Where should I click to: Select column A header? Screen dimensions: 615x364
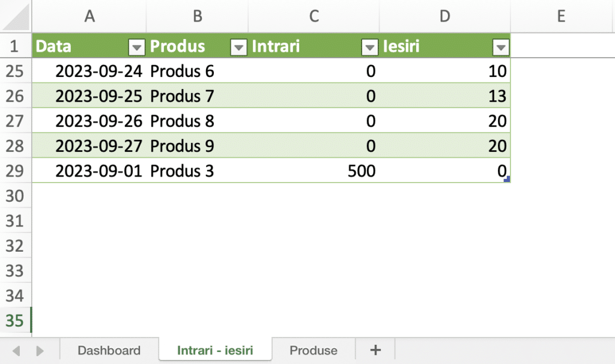(89, 16)
